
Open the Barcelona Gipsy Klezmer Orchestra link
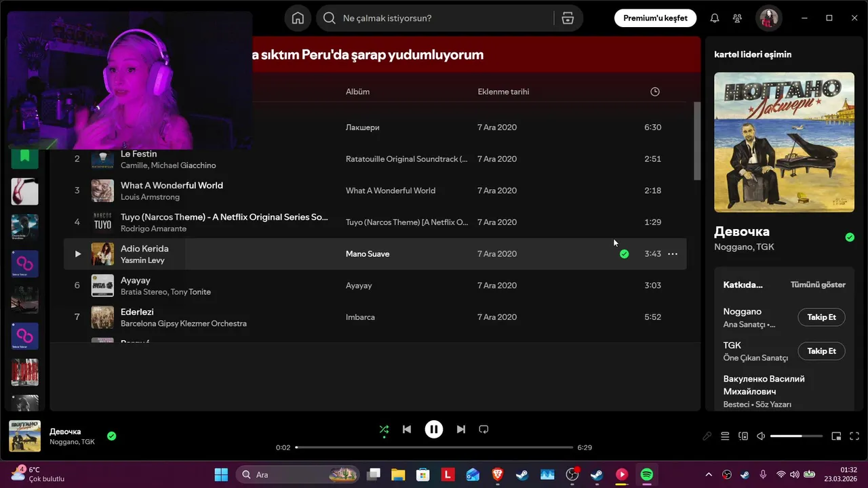point(184,324)
